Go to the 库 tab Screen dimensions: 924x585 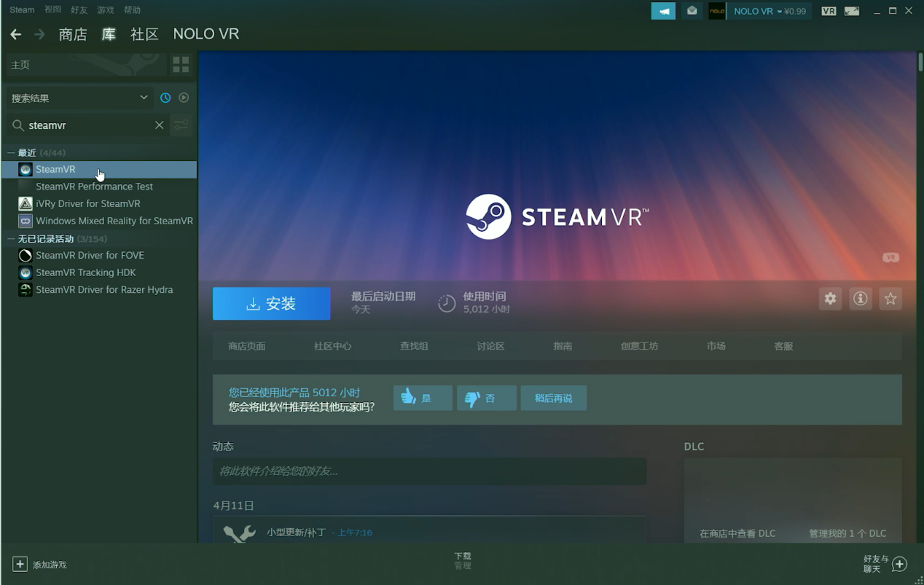coord(109,34)
